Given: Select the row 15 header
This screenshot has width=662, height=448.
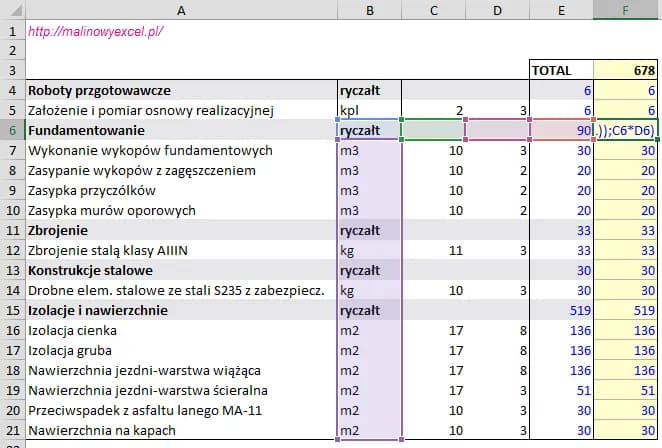Looking at the screenshot, I should point(13,311).
